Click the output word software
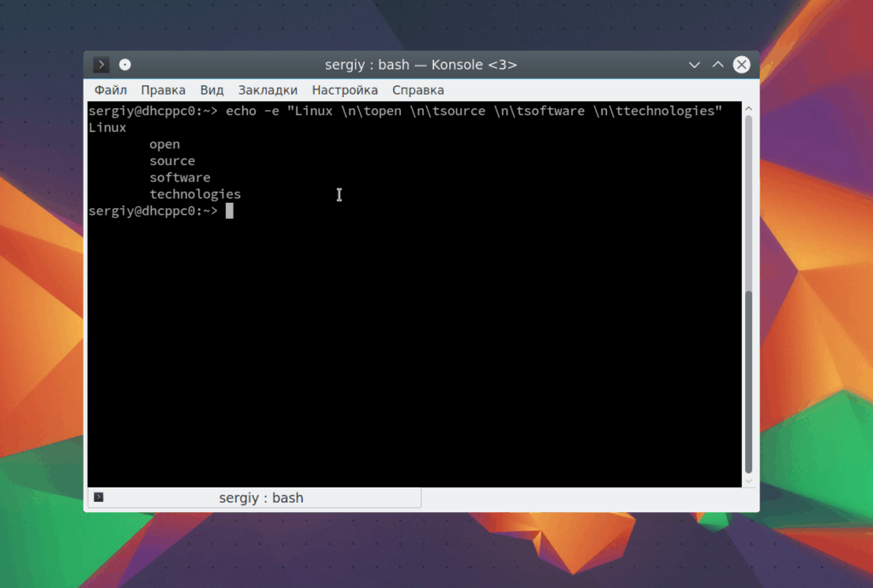 point(180,177)
